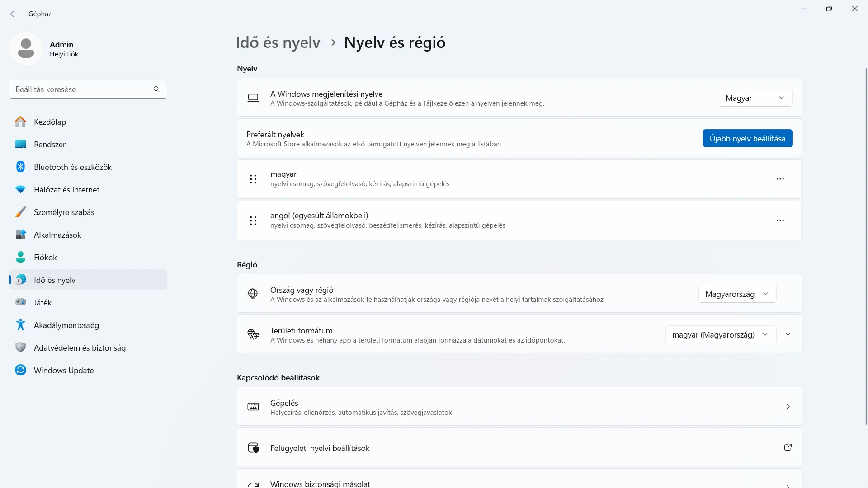The image size is (868, 488).
Task: Open Adatvédelem és biztonság settings
Action: click(x=80, y=348)
